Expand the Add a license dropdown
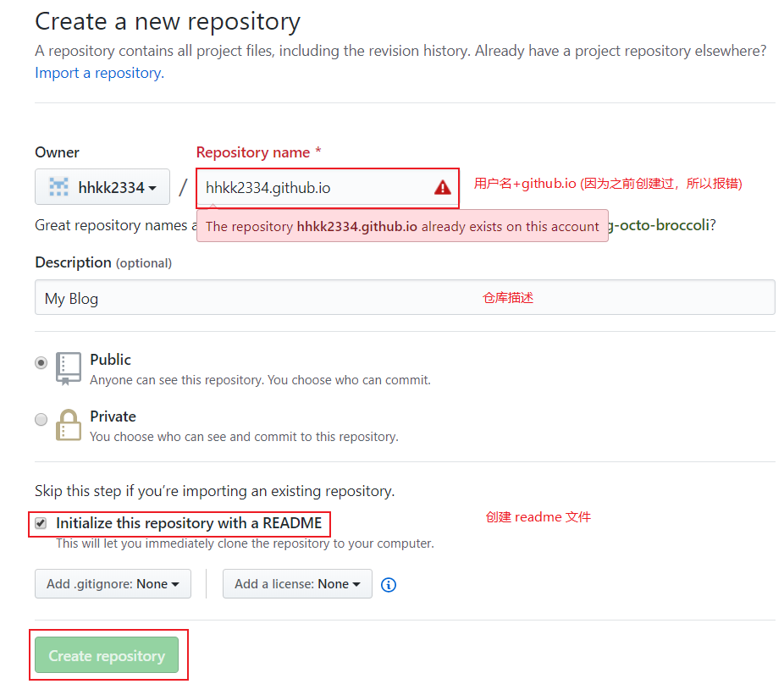This screenshot has height=695, width=784. (x=297, y=584)
